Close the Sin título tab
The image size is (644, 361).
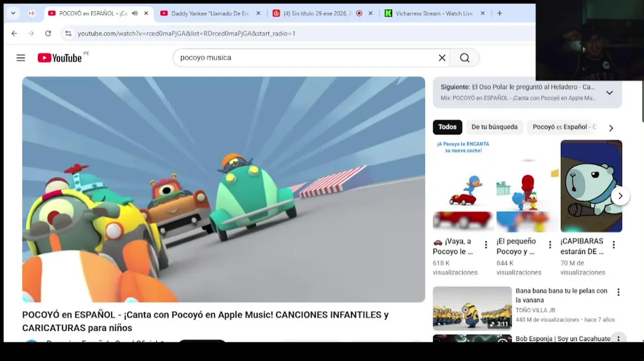tap(371, 14)
